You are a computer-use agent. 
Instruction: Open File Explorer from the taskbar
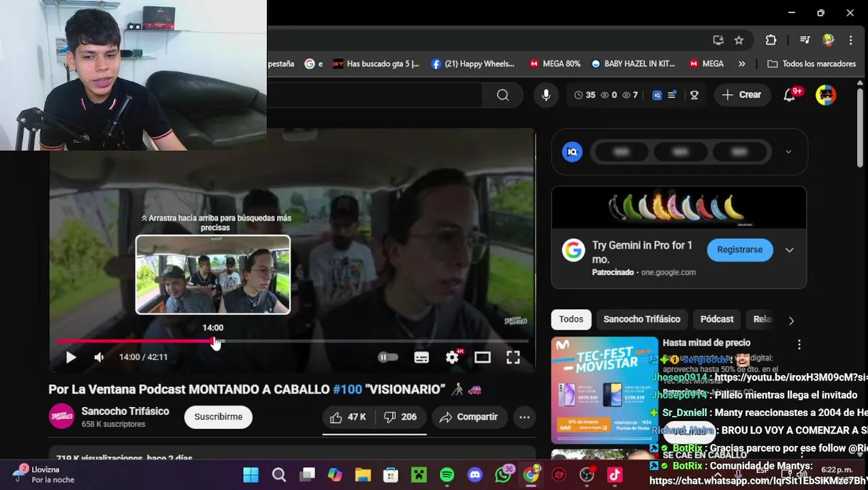(x=363, y=475)
